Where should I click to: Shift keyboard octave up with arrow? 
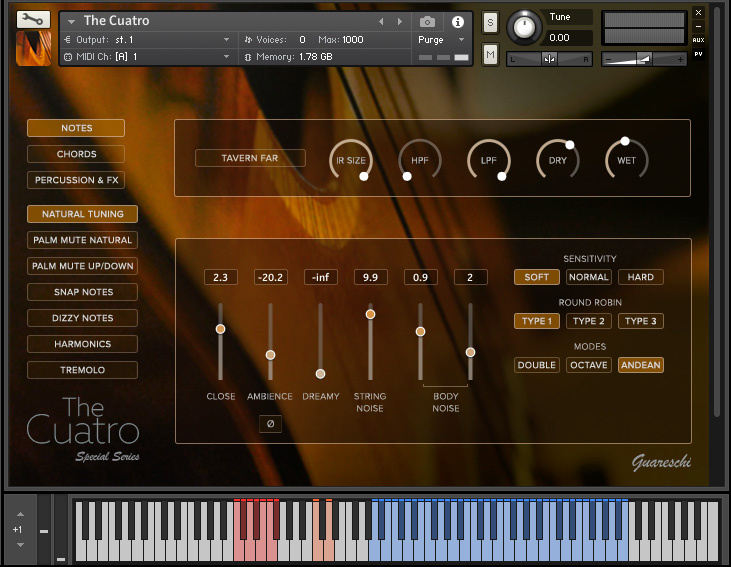click(x=21, y=514)
